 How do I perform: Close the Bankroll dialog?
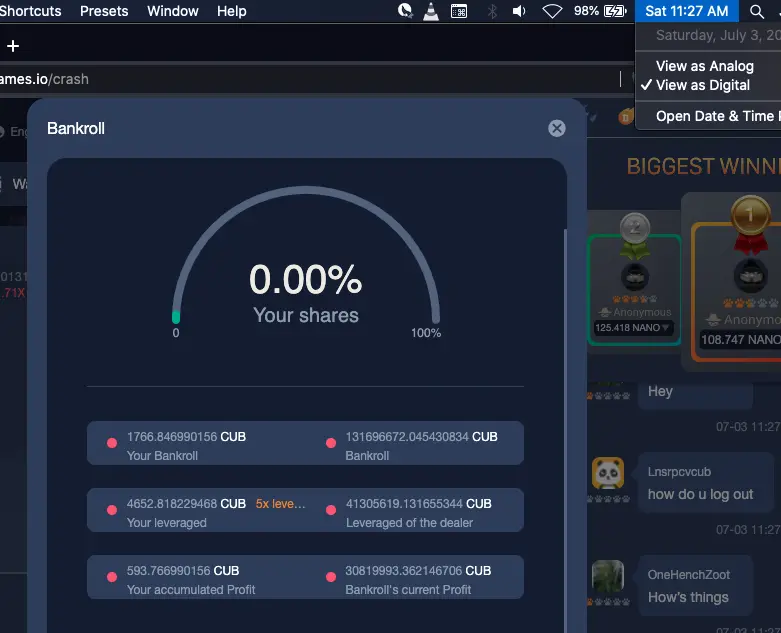pyautogui.click(x=556, y=128)
